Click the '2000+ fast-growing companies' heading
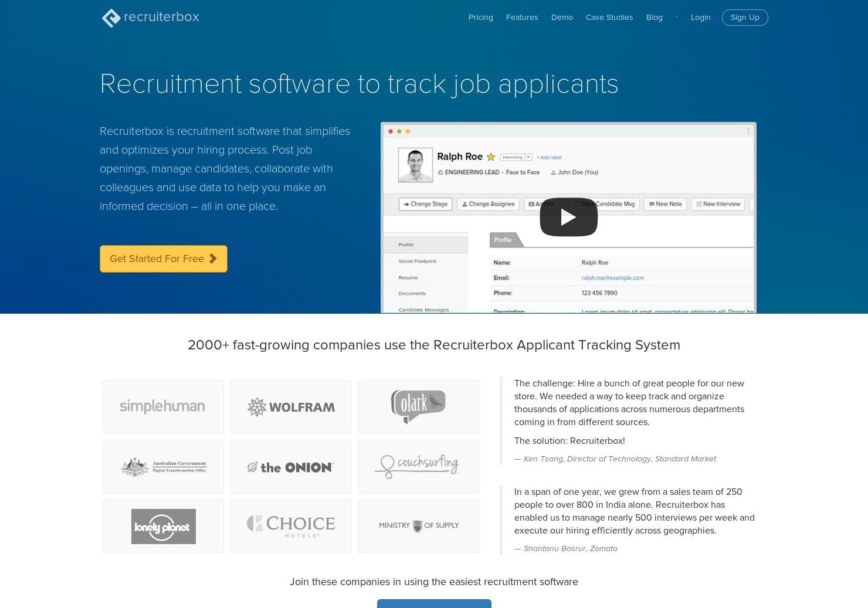868x608 pixels. tap(434, 345)
